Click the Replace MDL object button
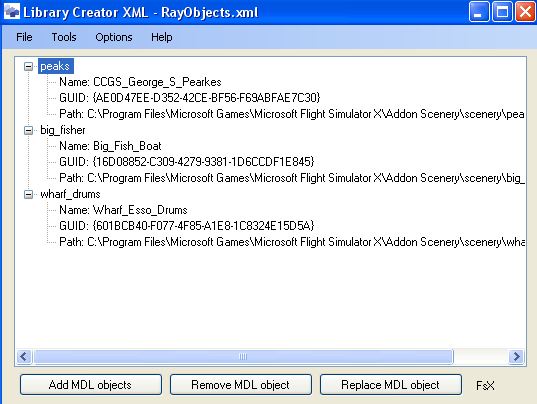Viewport: 537px width, 404px height. tap(391, 385)
